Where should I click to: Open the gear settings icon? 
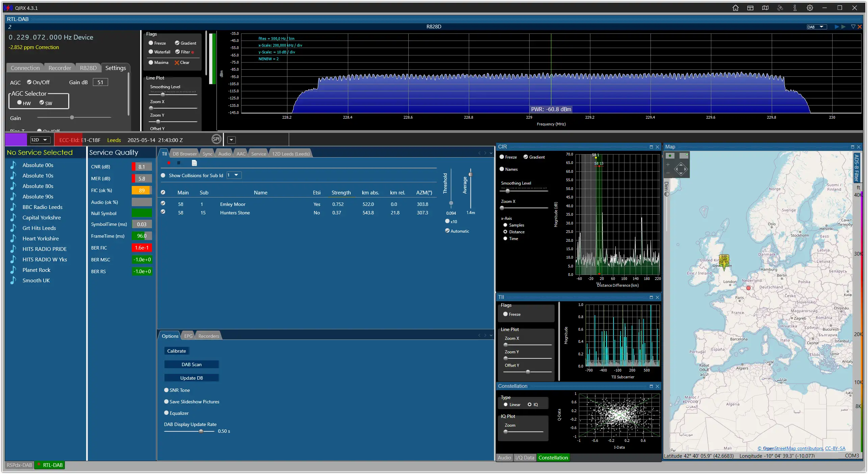[x=810, y=8]
